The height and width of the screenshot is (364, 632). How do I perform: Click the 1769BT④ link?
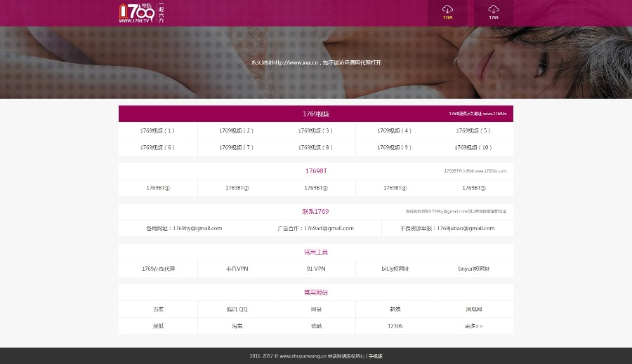click(x=395, y=188)
